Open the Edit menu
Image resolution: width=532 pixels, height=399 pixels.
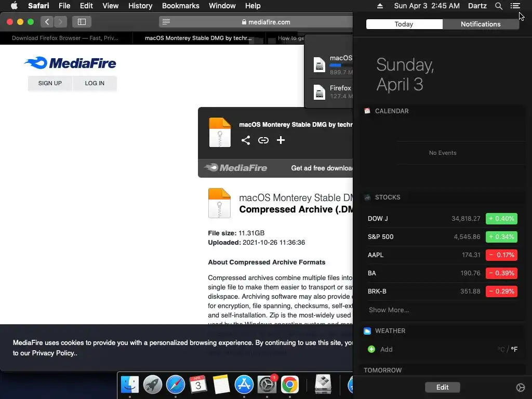point(86,6)
